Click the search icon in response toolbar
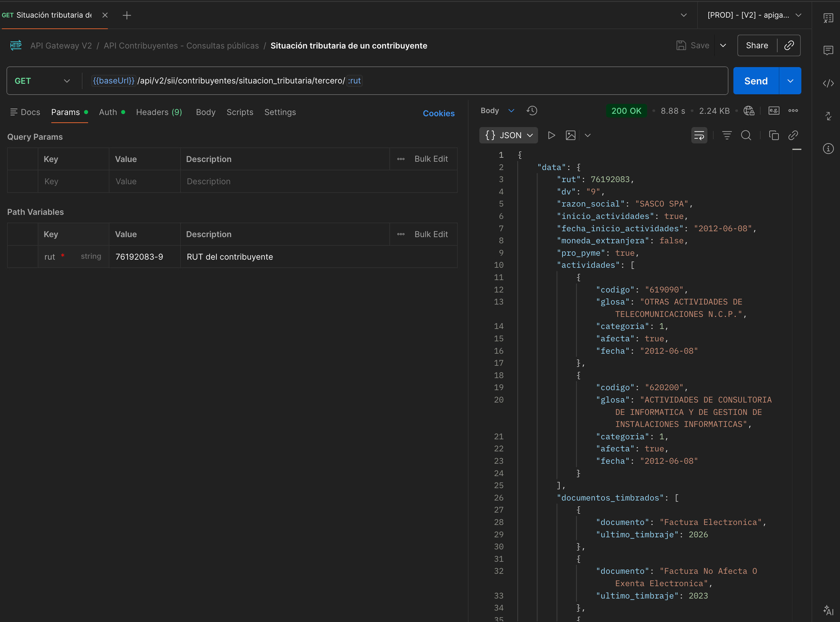840x622 pixels. click(746, 135)
